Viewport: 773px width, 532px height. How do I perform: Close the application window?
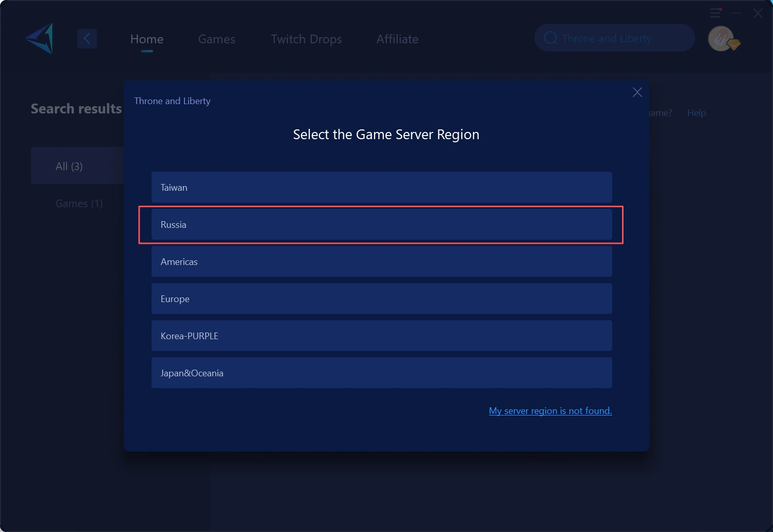pos(758,13)
